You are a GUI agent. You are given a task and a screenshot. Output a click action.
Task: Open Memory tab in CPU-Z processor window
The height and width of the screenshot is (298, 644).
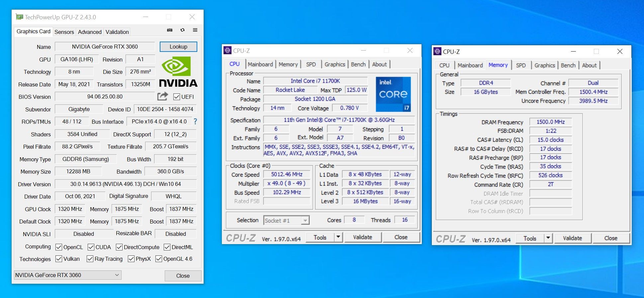tap(288, 64)
